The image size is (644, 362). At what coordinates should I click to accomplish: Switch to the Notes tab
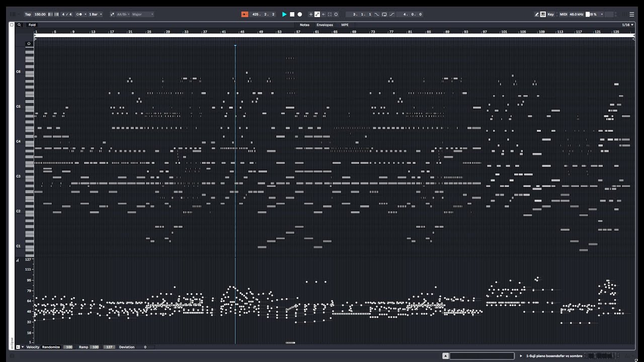pyautogui.click(x=304, y=25)
